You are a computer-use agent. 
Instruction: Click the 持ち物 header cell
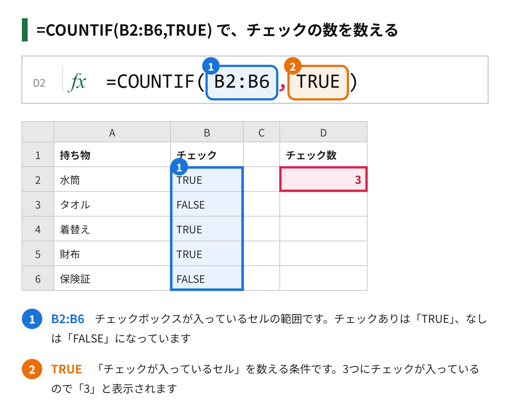(112, 155)
